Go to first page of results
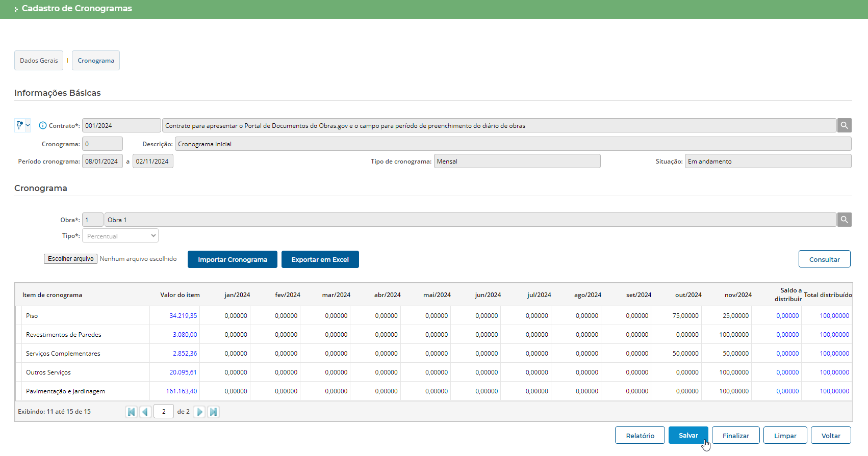868x456 pixels. (x=131, y=412)
